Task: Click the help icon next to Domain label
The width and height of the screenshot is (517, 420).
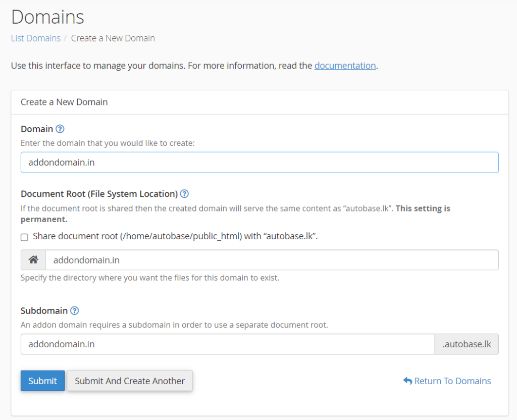Action: point(60,129)
